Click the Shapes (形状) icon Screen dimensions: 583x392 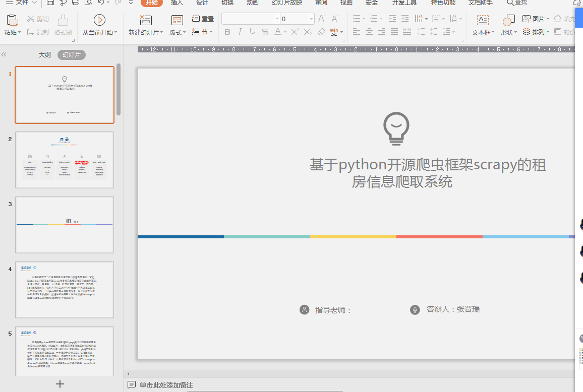[x=509, y=20]
